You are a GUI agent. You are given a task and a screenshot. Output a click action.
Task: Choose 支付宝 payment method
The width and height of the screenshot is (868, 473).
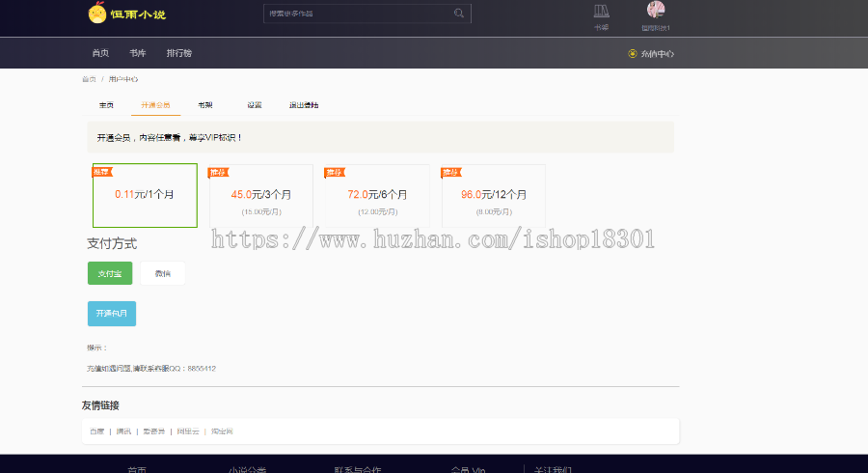pyautogui.click(x=110, y=273)
